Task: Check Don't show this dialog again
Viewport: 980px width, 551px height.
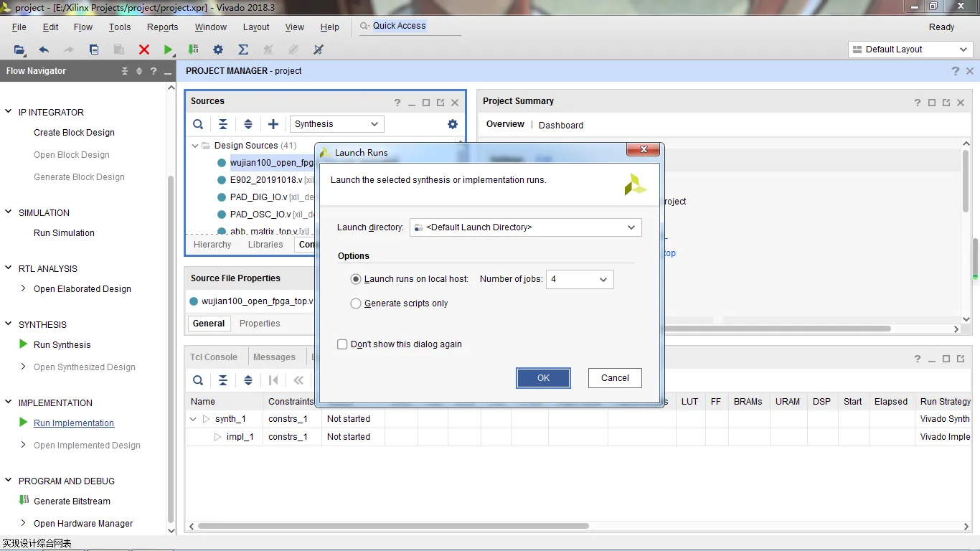Action: pos(342,344)
